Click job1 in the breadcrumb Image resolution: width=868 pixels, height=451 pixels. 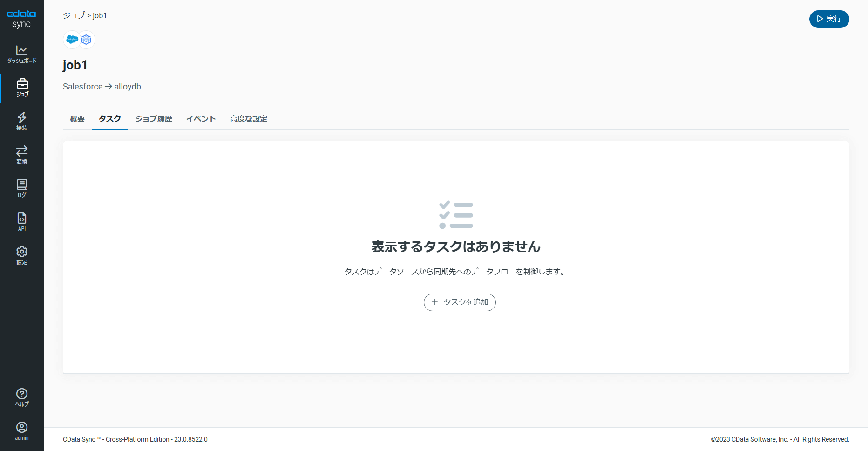pos(100,15)
